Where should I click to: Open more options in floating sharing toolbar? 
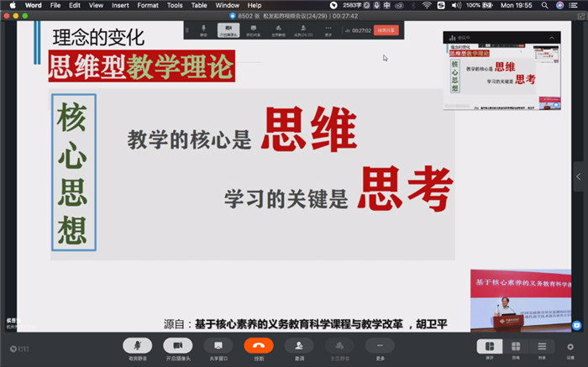click(328, 30)
